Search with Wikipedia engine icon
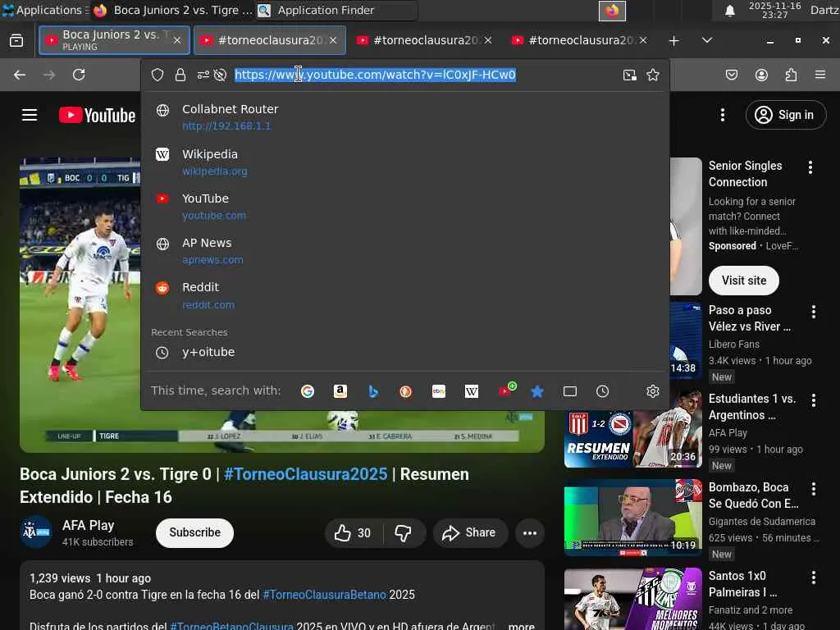This screenshot has height=630, width=840. pyautogui.click(x=472, y=391)
